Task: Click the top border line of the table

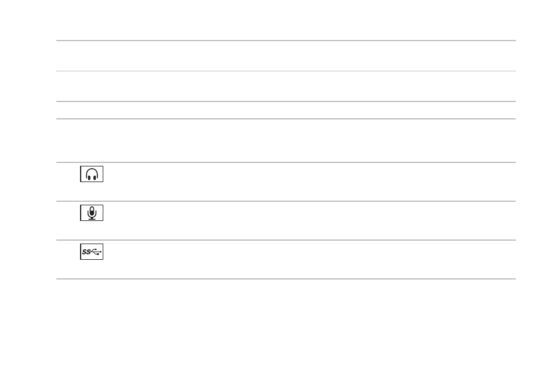Action: 286,41
